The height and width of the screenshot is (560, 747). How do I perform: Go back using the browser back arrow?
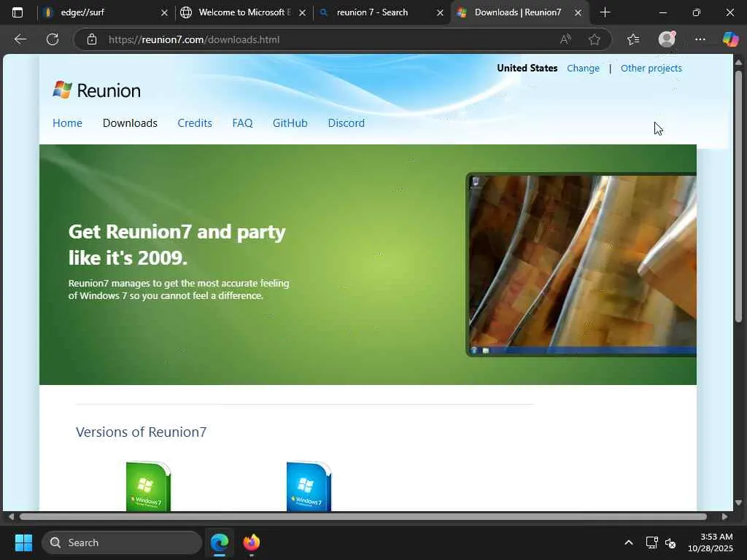tap(20, 39)
